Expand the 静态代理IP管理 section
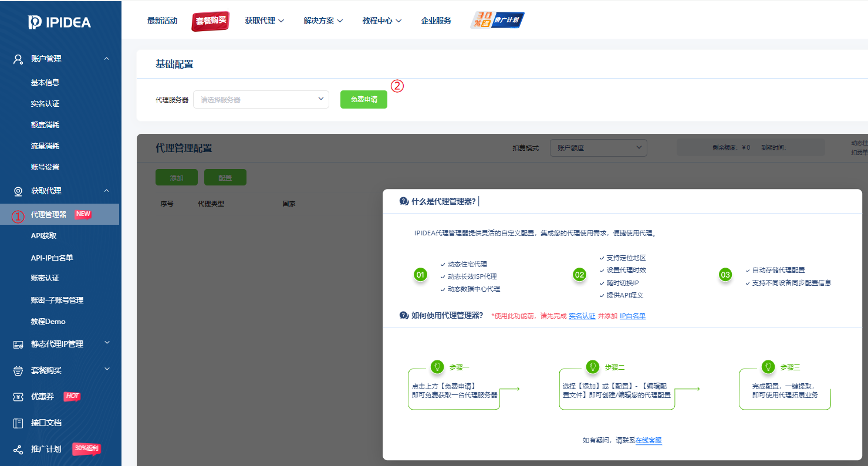This screenshot has height=466, width=868. [x=106, y=343]
